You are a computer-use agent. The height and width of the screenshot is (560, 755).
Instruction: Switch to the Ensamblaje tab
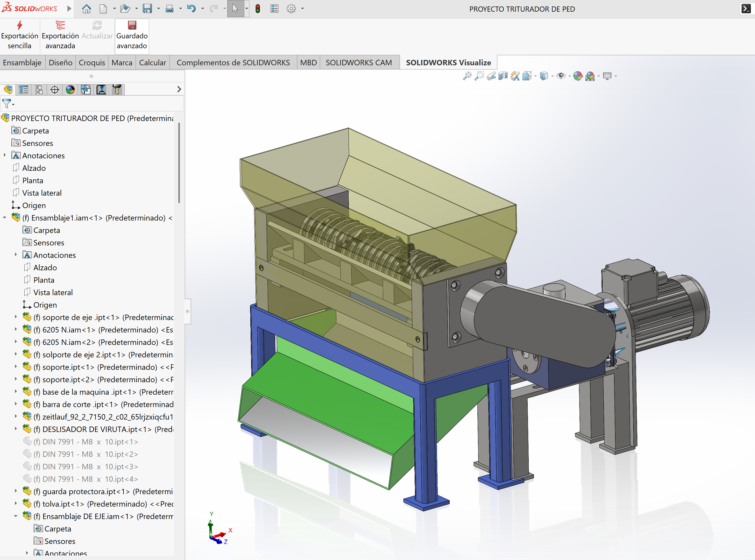pos(22,62)
